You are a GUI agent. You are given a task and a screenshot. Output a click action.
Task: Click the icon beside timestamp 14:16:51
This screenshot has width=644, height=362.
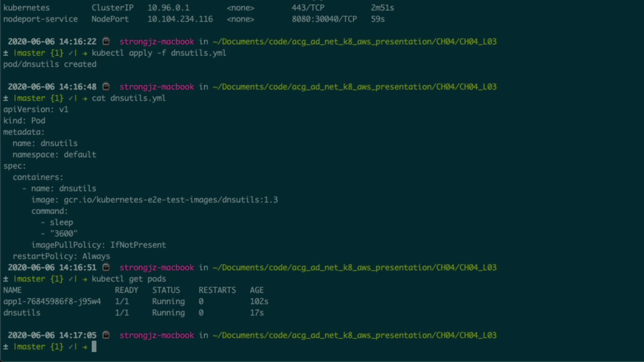(106, 267)
